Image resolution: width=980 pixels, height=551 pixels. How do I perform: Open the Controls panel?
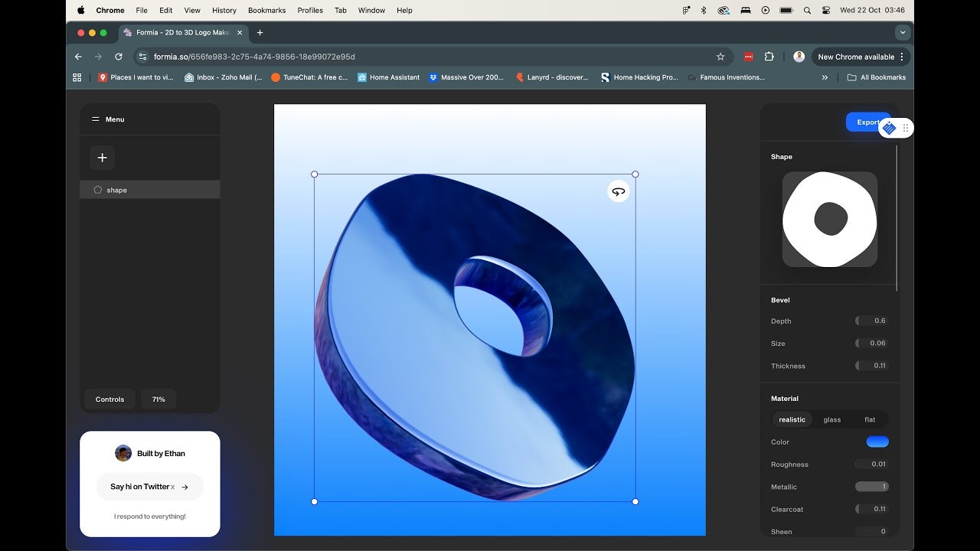pyautogui.click(x=109, y=399)
